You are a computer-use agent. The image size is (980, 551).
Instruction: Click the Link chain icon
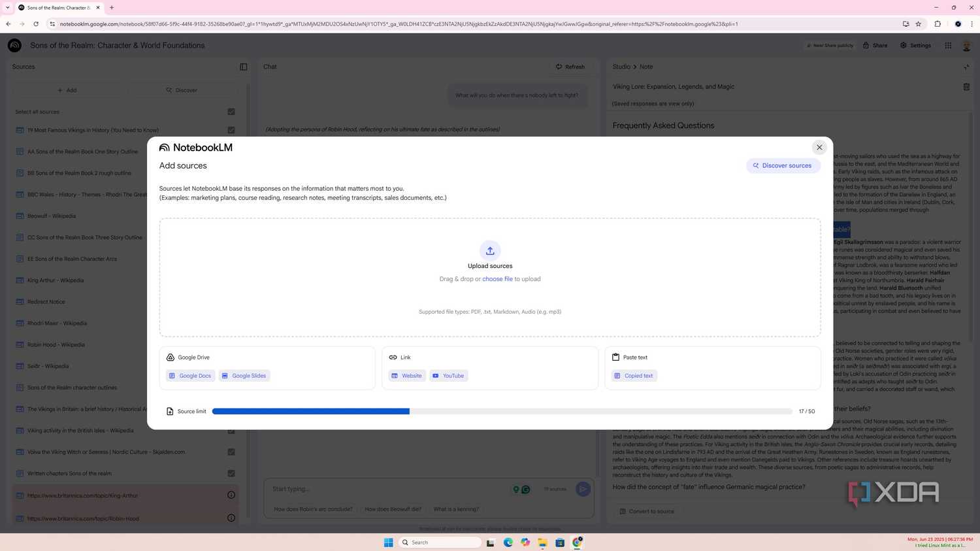393,358
